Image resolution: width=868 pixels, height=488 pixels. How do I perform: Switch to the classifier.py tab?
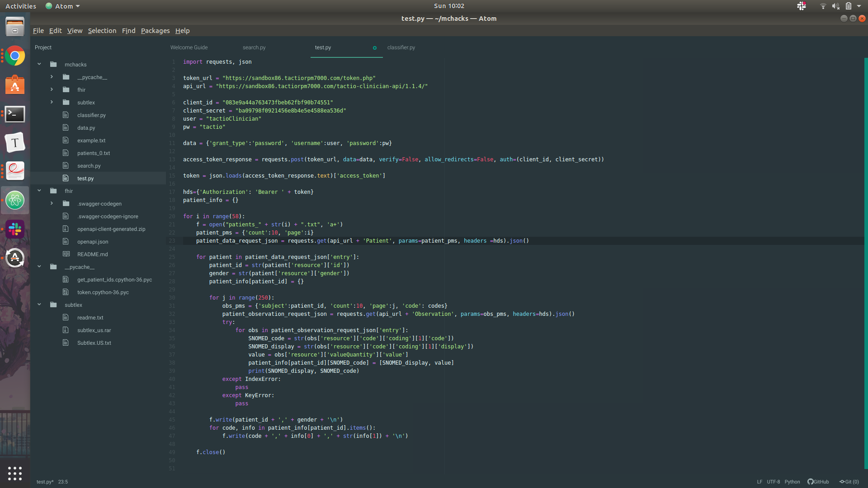point(401,47)
